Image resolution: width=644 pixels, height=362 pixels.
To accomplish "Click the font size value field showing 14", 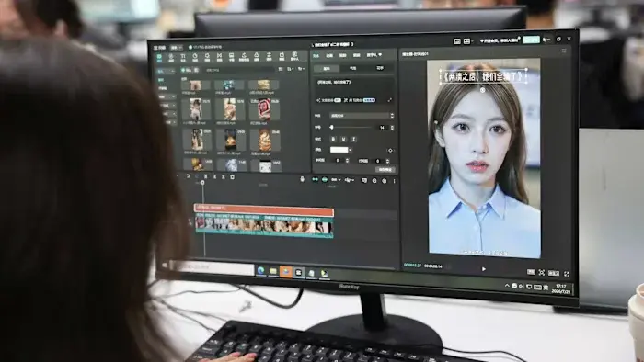I will pos(382,128).
